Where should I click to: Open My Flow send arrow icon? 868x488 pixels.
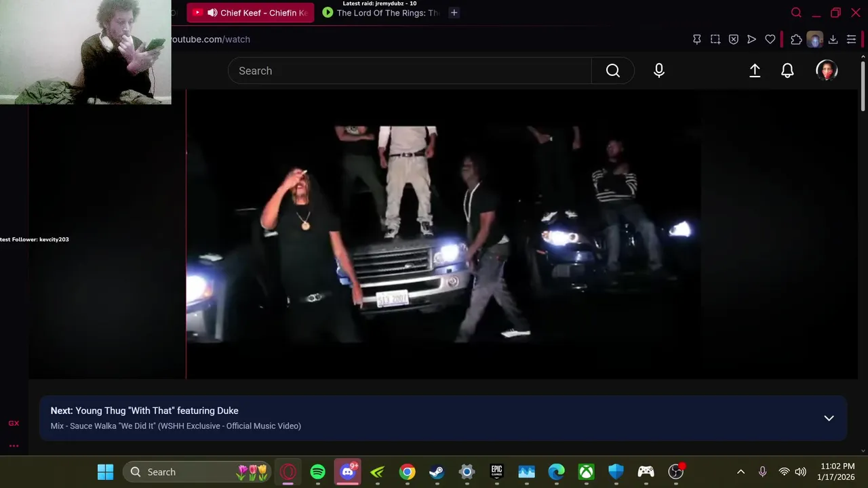(x=751, y=39)
